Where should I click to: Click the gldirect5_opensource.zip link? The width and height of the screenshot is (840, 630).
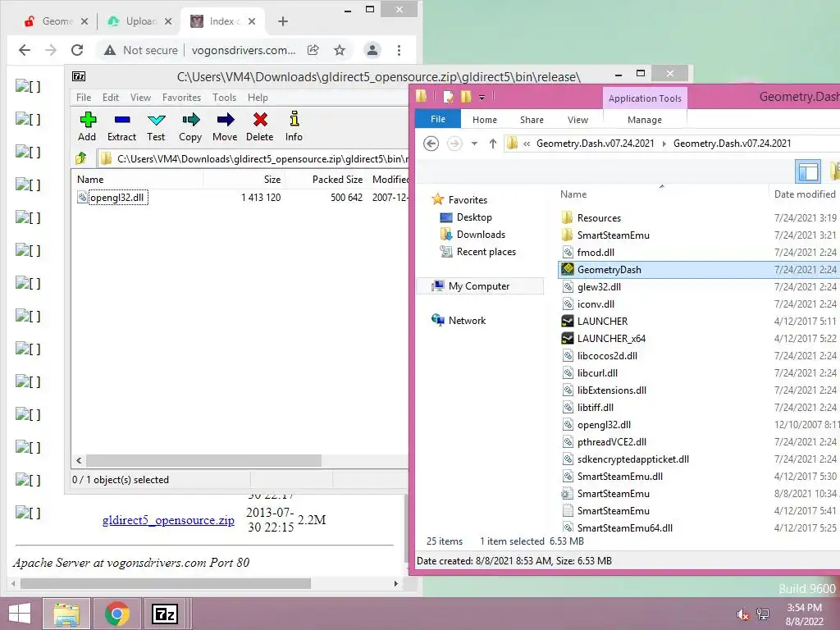coord(168,520)
